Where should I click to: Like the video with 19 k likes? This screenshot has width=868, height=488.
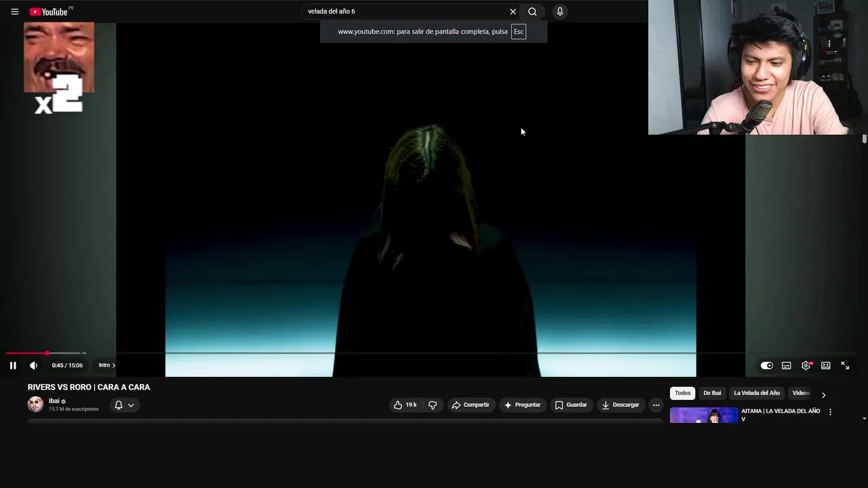tap(405, 405)
